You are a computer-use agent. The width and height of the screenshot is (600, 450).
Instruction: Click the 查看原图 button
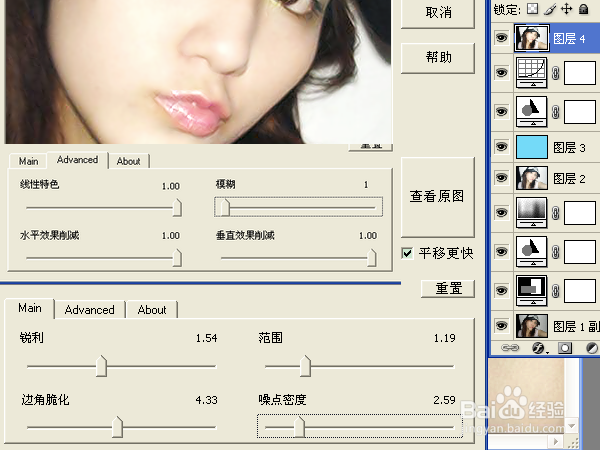[x=437, y=197]
